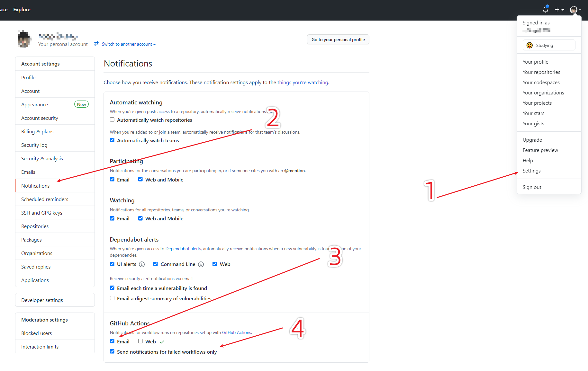Toggle Command Line checkbox for Dependabot
The height and width of the screenshot is (371, 588).
click(156, 264)
